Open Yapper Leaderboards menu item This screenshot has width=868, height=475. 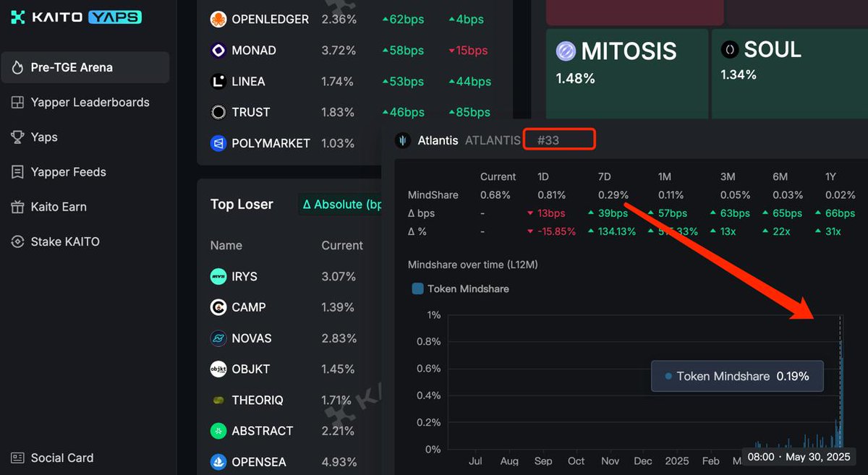(90, 103)
